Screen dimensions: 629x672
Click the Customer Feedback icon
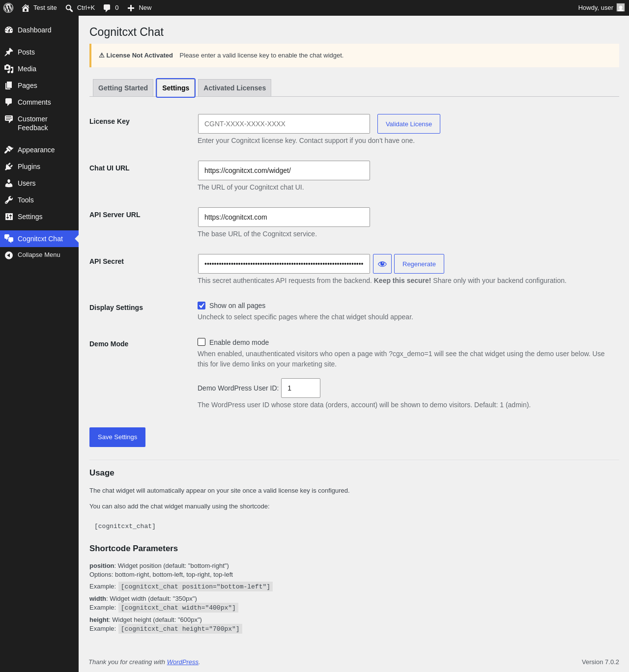[x=9, y=119]
